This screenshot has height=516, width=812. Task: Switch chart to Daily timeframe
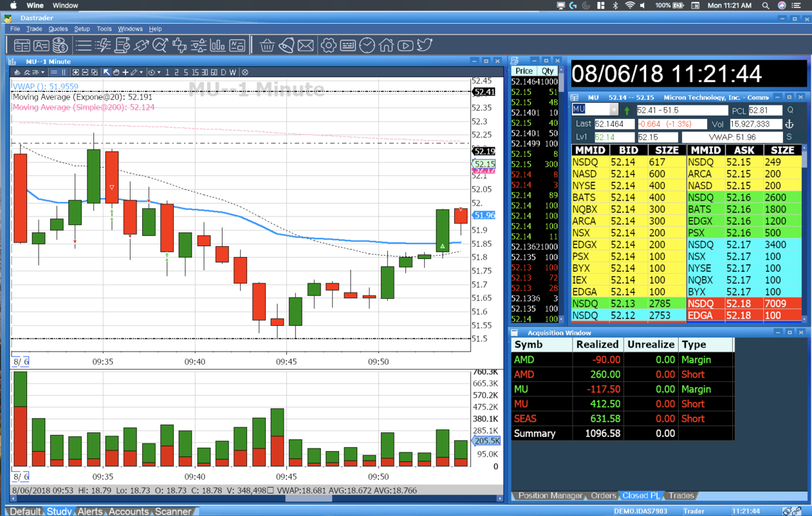click(x=223, y=72)
